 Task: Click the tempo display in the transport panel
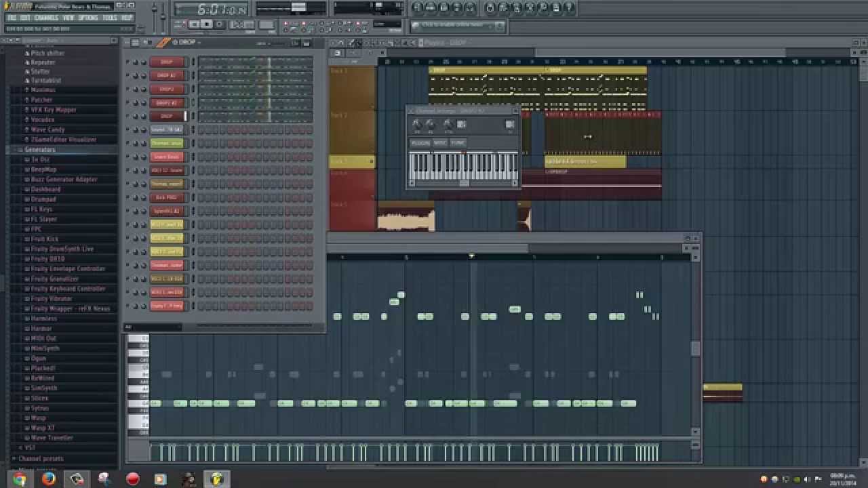coord(242,24)
